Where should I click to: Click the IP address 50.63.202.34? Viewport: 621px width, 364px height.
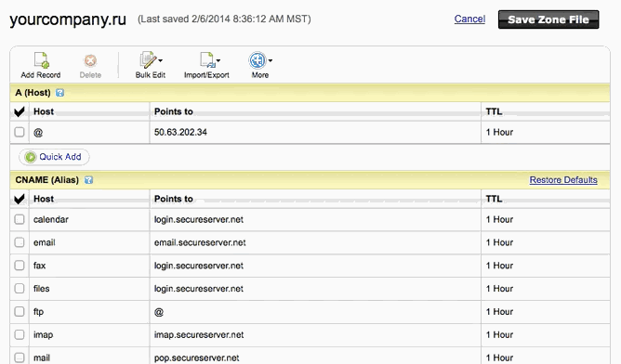tap(180, 132)
